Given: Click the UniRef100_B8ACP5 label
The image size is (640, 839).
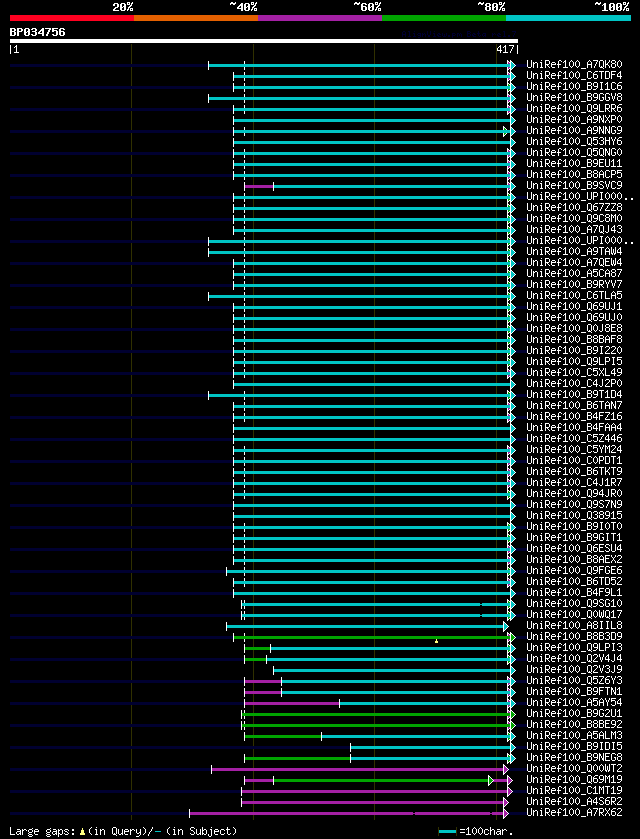Looking at the screenshot, I should (x=574, y=175).
